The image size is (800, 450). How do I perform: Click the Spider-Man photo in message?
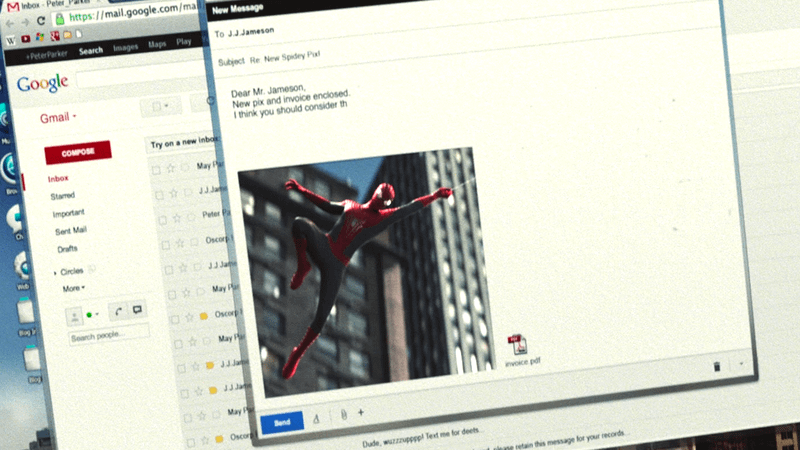(366, 272)
